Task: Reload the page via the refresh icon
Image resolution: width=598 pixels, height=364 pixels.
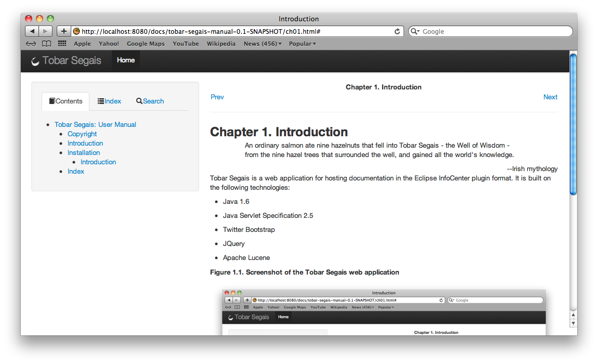Action: (x=397, y=31)
